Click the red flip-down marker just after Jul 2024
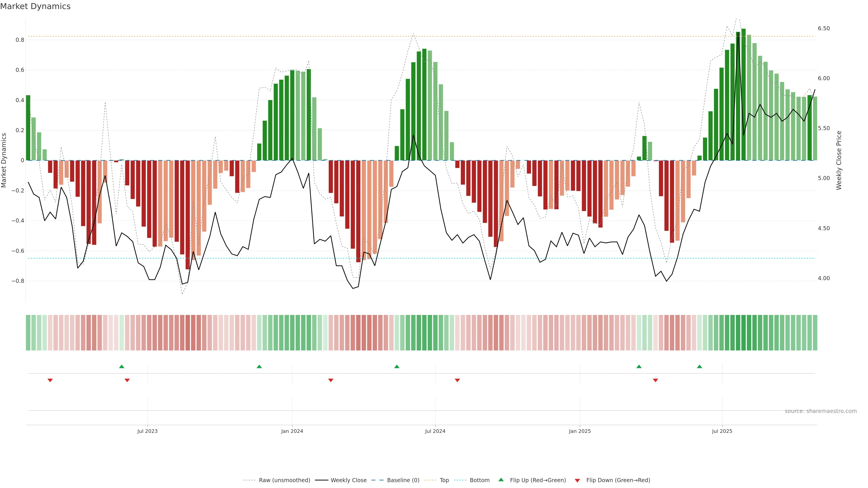Screen dimensions: 868x488 [457, 380]
